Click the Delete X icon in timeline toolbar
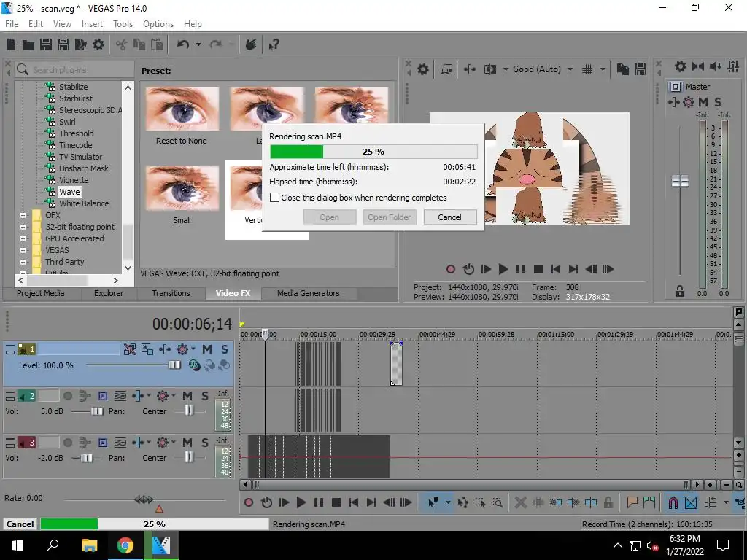Viewport: 747px width, 560px height. pyautogui.click(x=520, y=502)
